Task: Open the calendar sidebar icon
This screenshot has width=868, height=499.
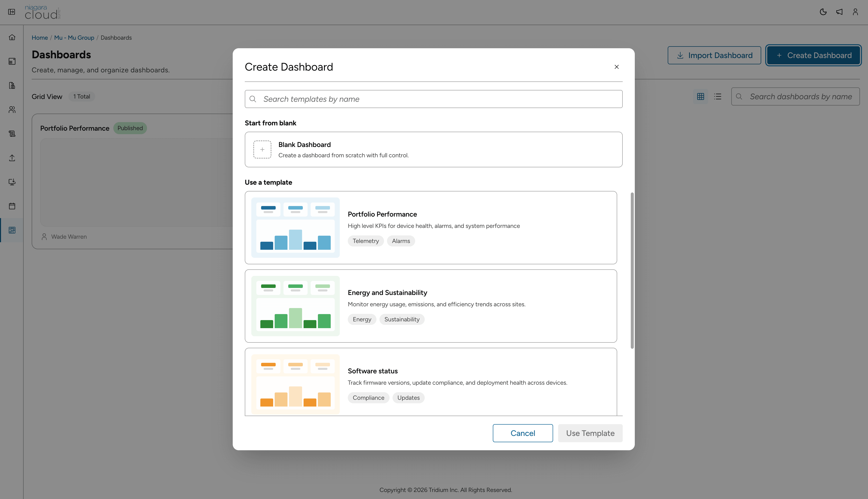Action: tap(12, 206)
